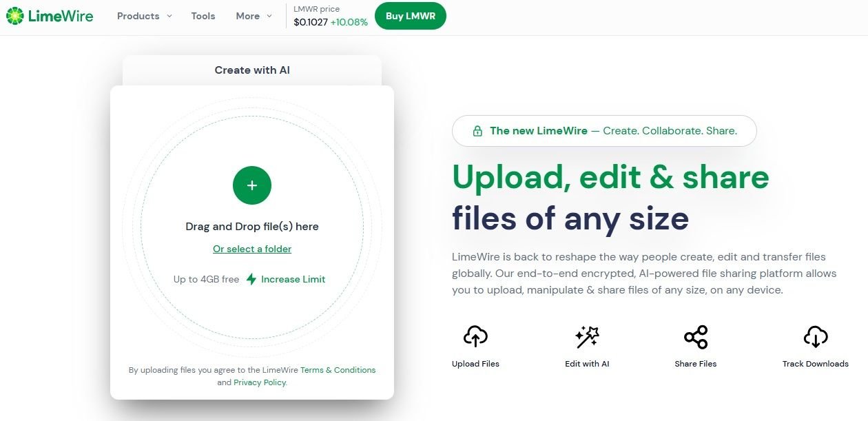This screenshot has width=868, height=421.
Task: Click the LimeWire wordmark text
Action: point(61,16)
